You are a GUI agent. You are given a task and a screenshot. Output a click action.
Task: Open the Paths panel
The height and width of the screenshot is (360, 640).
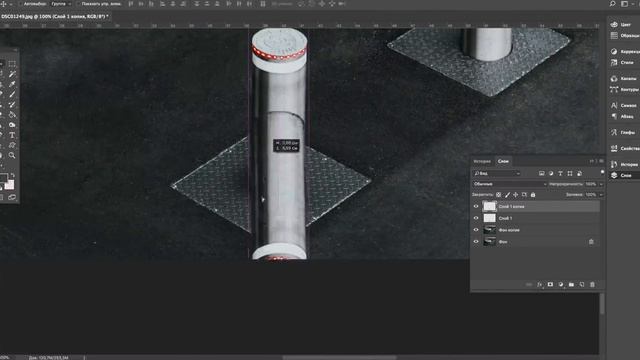[624, 89]
